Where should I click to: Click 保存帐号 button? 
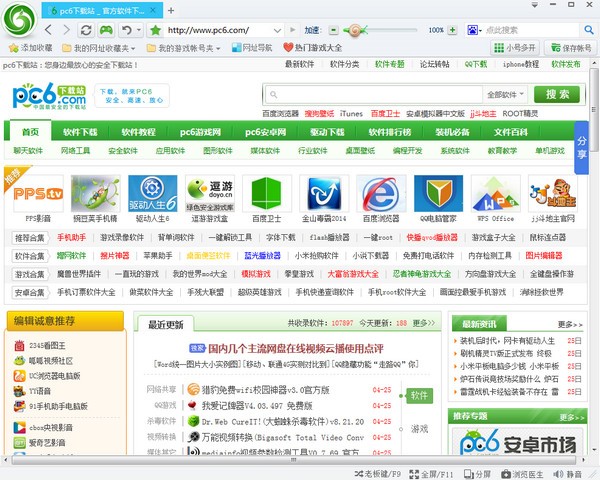(571, 48)
